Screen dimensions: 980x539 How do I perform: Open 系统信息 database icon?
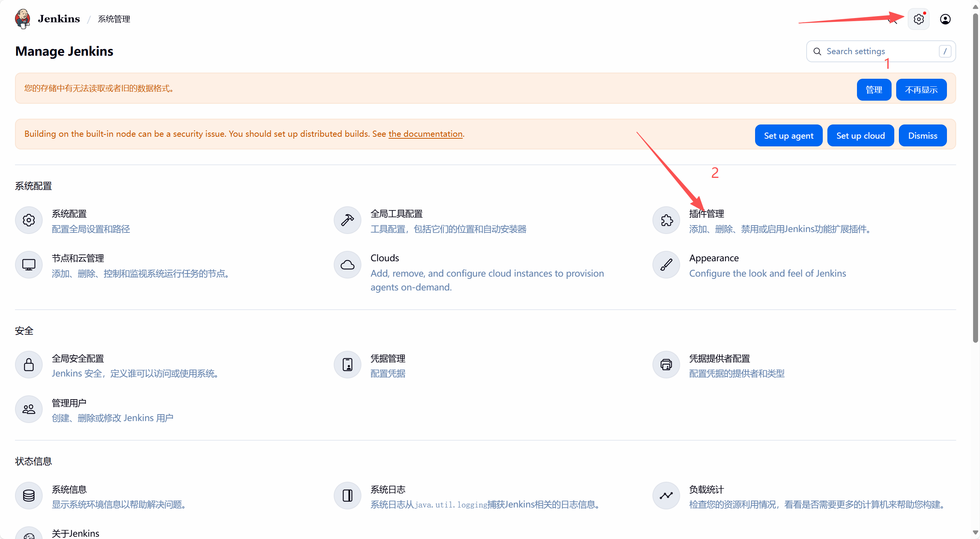pos(29,496)
